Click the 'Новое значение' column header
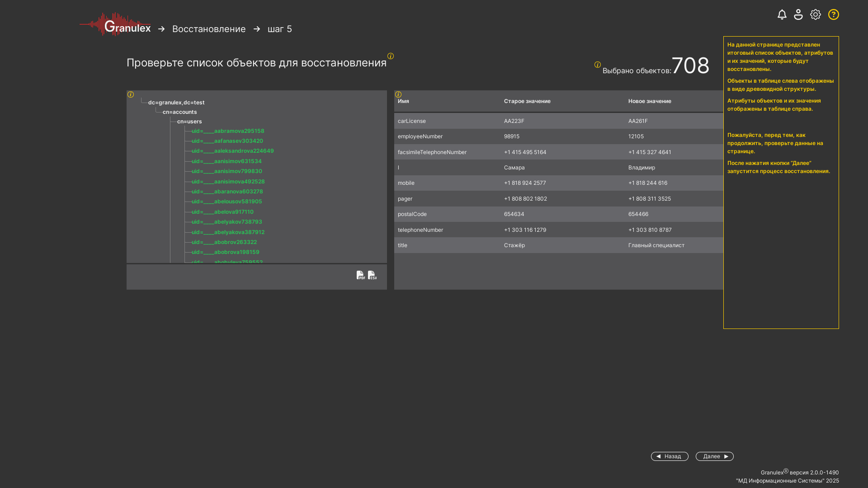Viewport: 868px width, 488px height. [650, 101]
